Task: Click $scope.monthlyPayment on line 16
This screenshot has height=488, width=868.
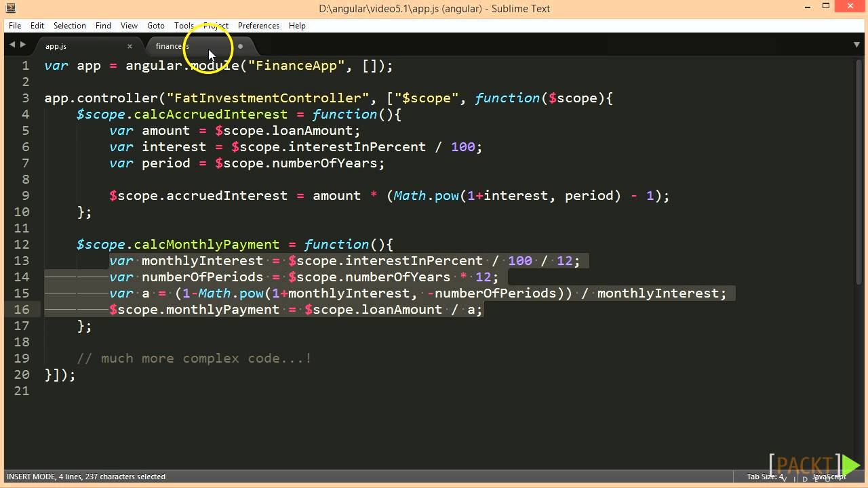Action: [195, 310]
